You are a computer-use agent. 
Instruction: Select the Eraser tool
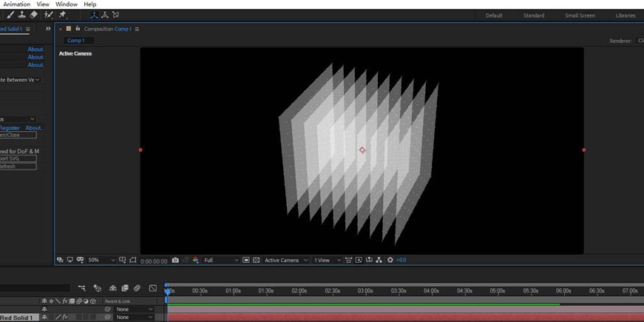coord(34,16)
